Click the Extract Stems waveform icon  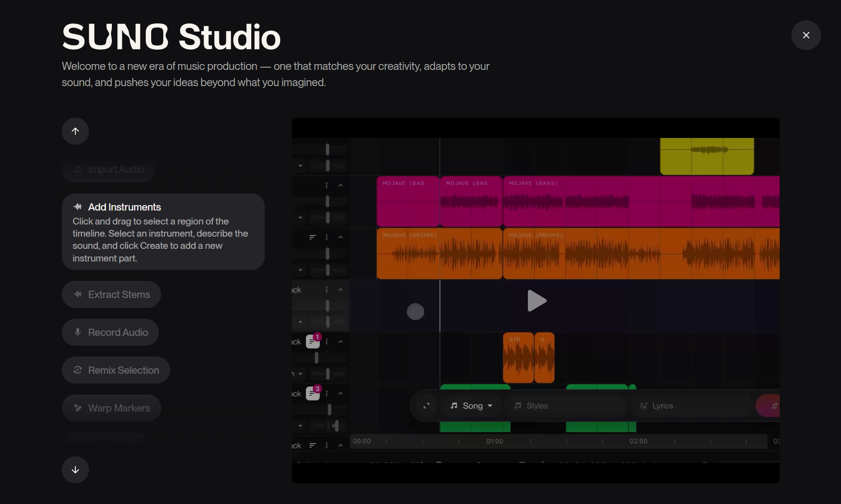(x=78, y=294)
